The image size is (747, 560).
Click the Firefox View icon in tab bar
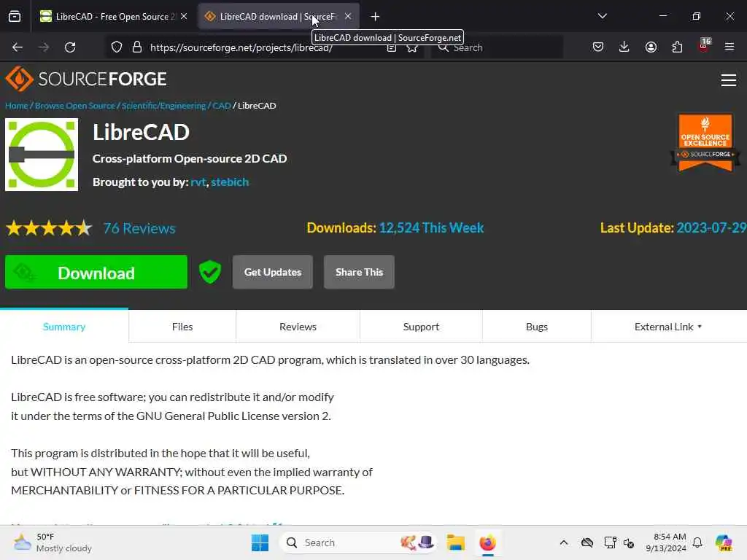coord(15,17)
